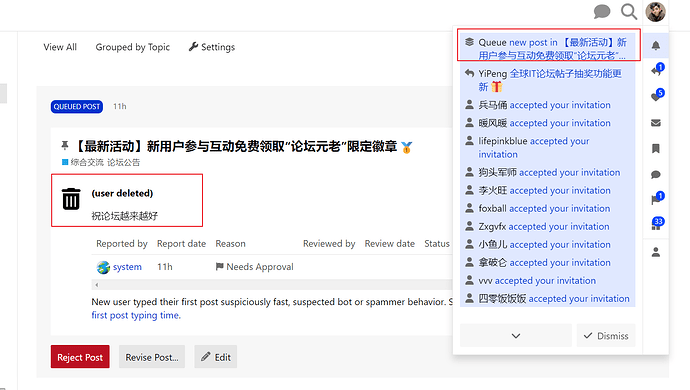690x390 pixels.
Task: Click the stack icon on Queue notification
Action: click(470, 42)
